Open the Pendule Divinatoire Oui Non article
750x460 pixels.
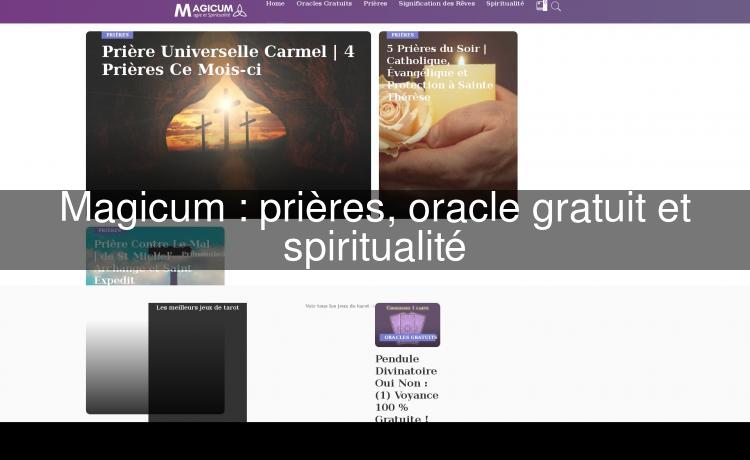407,388
